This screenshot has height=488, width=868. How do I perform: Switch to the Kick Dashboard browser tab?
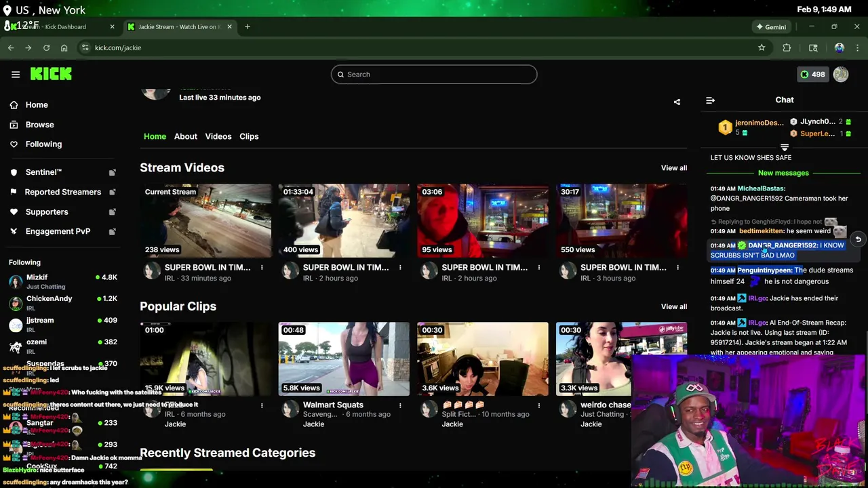click(61, 27)
